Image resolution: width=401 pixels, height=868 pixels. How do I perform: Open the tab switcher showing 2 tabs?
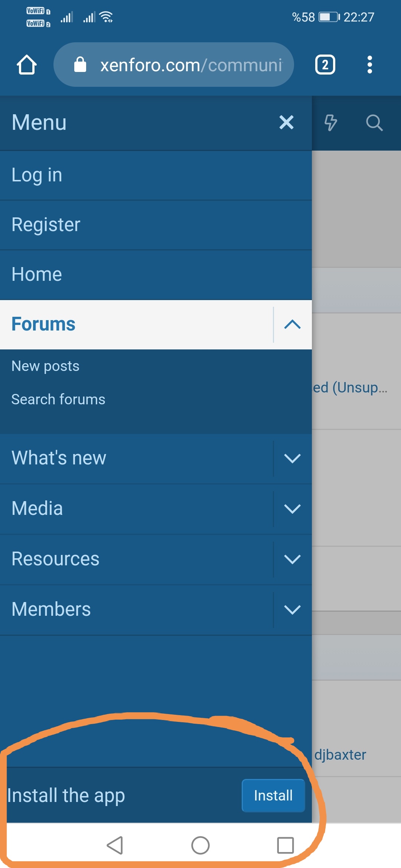pyautogui.click(x=325, y=65)
